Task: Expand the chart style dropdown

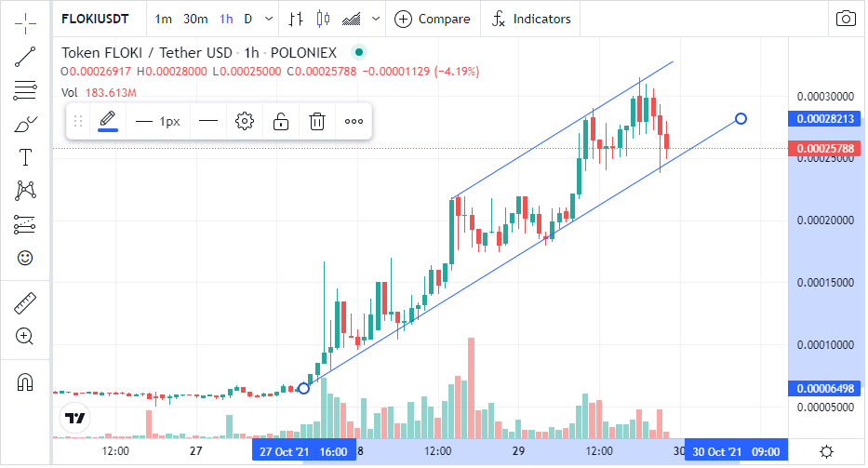Action: pos(376,19)
